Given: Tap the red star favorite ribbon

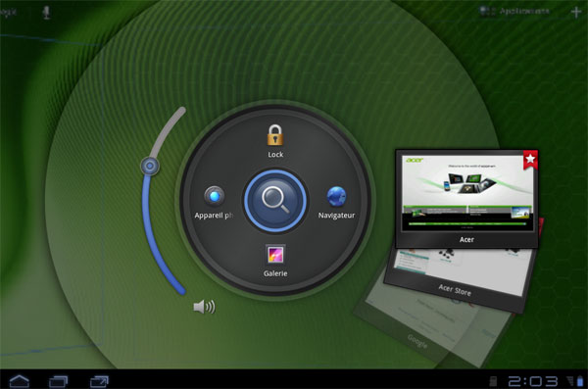Looking at the screenshot, I should click(x=530, y=160).
